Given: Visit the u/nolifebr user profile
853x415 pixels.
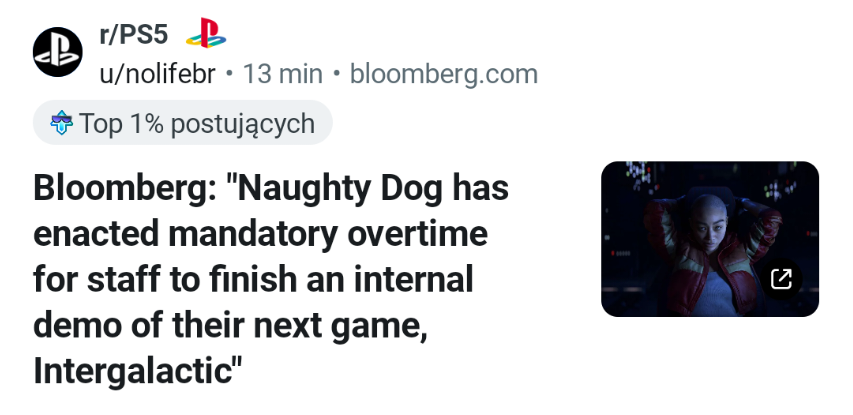Looking at the screenshot, I should point(158,74).
